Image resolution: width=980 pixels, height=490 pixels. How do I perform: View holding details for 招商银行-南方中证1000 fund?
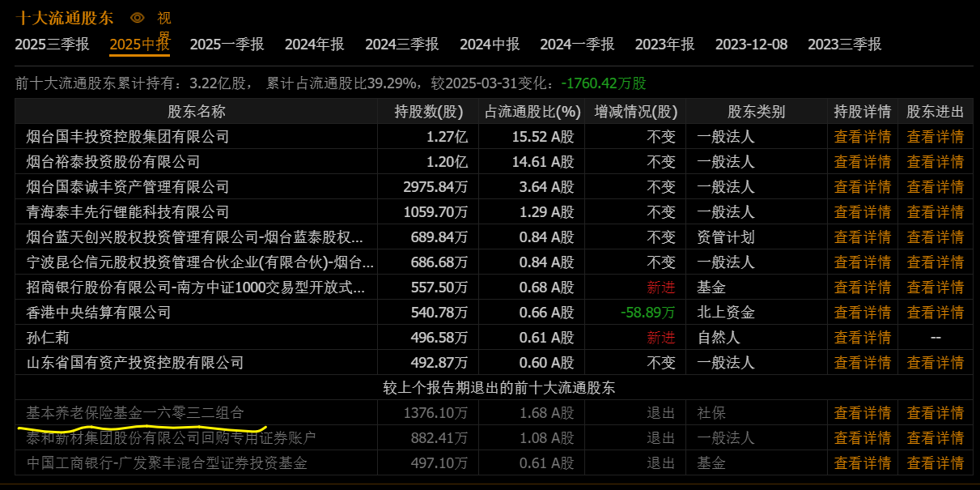[863, 288]
